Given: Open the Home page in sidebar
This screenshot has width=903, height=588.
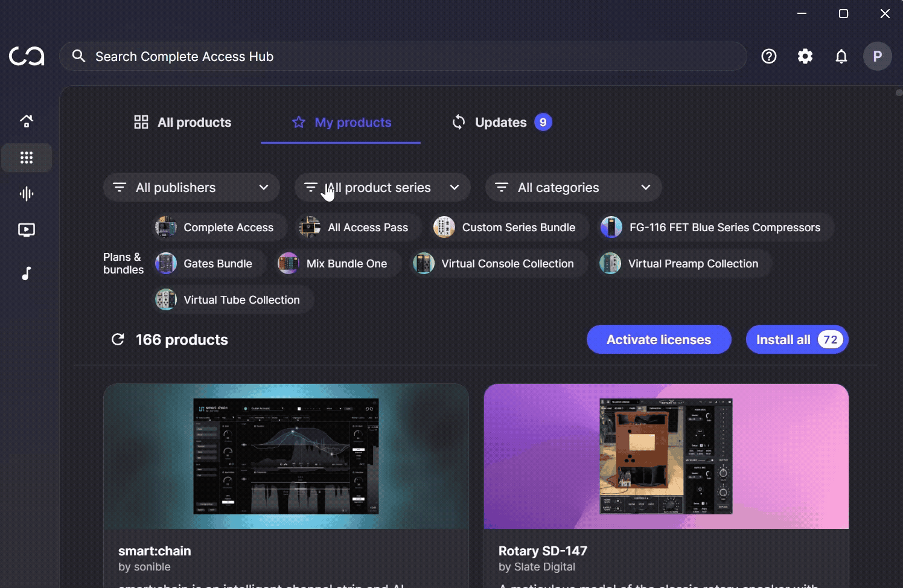Looking at the screenshot, I should (27, 121).
